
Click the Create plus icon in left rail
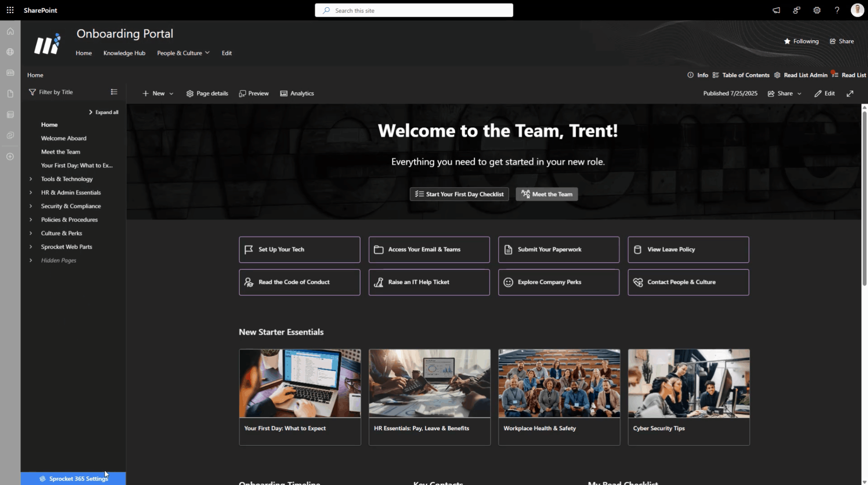pyautogui.click(x=10, y=156)
